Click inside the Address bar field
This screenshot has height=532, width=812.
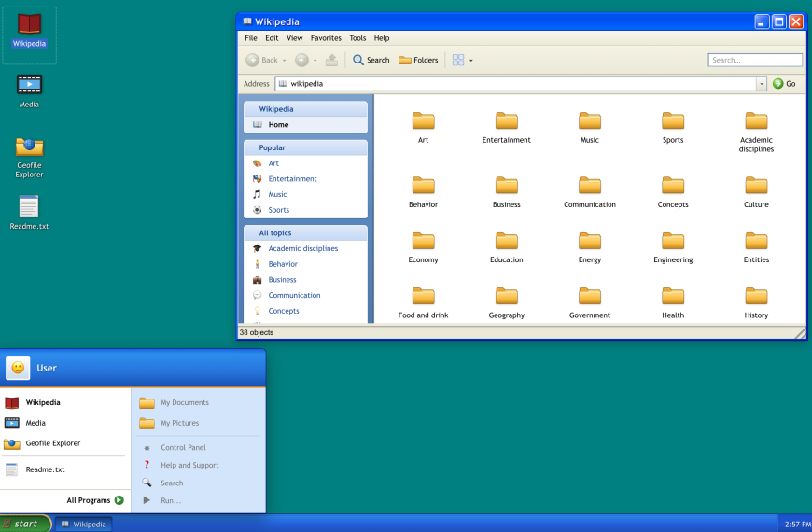[x=516, y=83]
